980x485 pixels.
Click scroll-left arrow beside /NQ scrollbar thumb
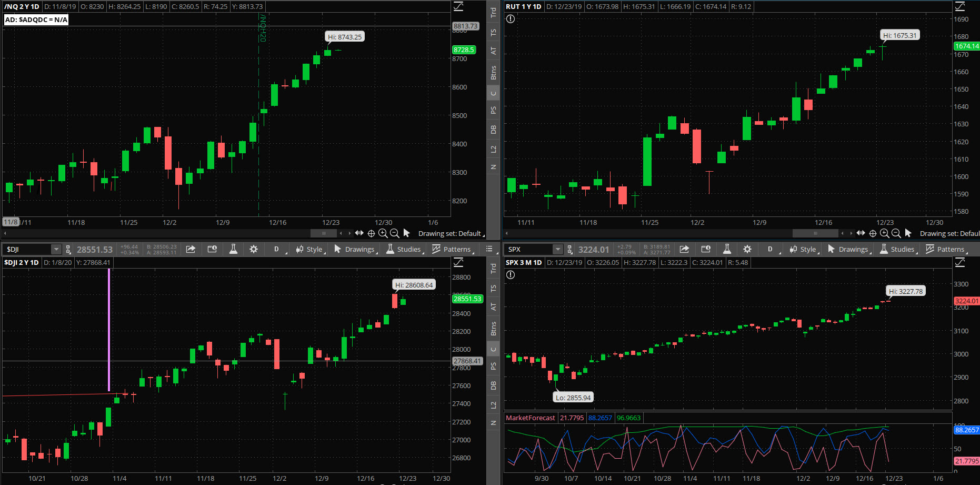(x=341, y=233)
